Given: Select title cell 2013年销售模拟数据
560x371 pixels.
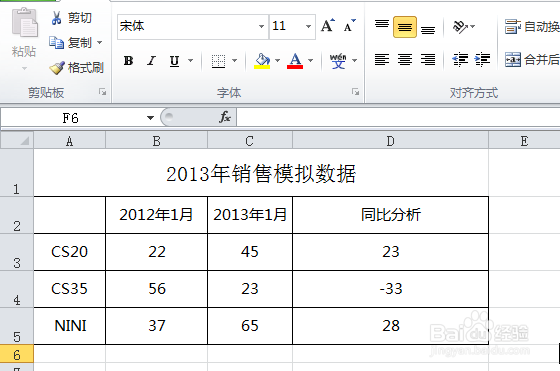Looking at the screenshot, I should [x=261, y=173].
